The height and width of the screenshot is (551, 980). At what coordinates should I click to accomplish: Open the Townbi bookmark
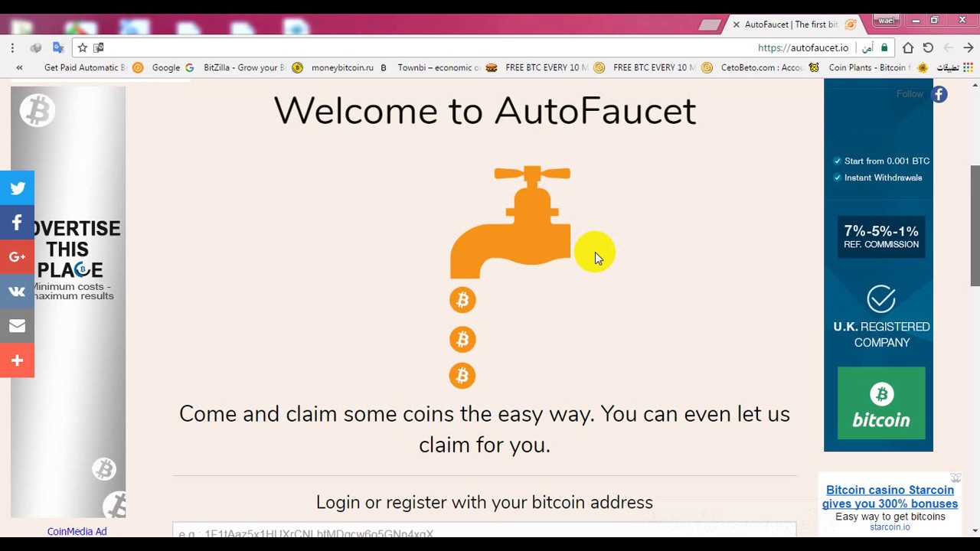point(447,67)
